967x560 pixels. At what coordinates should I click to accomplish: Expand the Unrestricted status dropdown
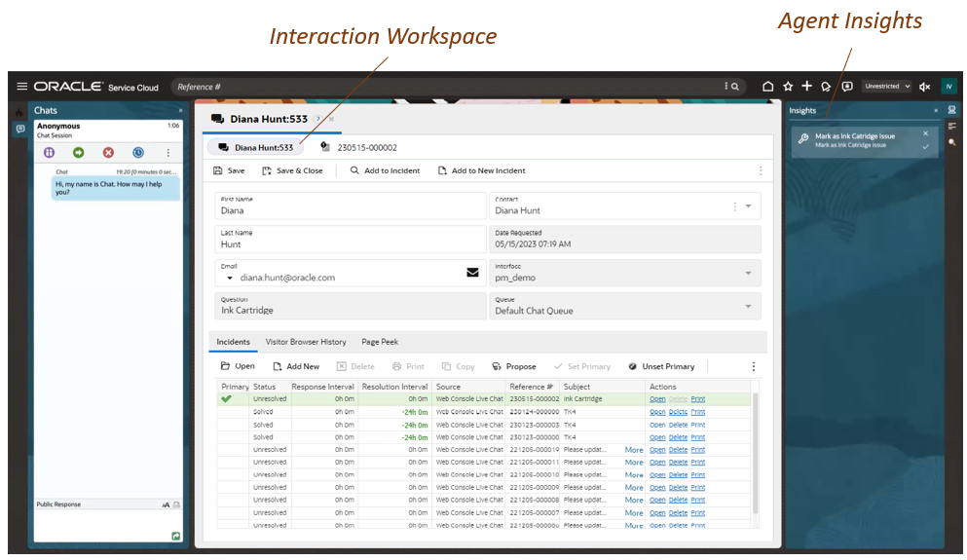click(886, 87)
